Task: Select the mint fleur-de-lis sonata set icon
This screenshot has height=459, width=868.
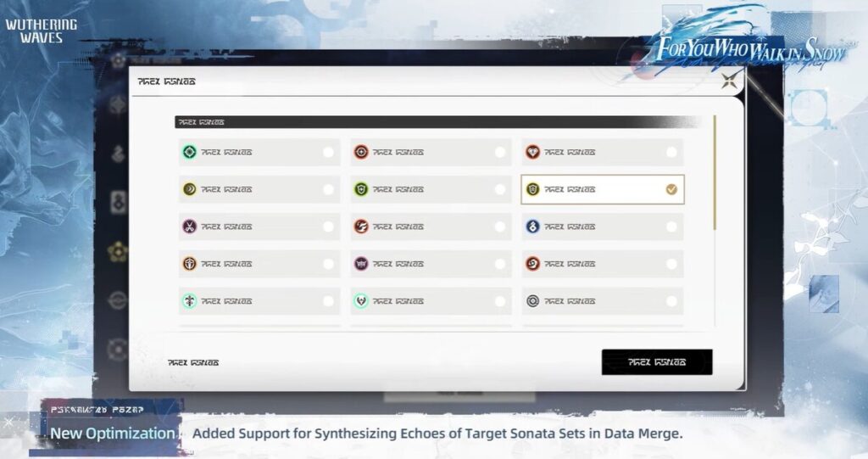Action: click(189, 301)
